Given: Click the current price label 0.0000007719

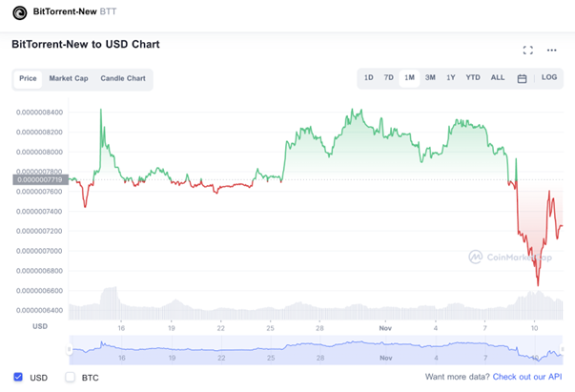Looking at the screenshot, I should (38, 179).
